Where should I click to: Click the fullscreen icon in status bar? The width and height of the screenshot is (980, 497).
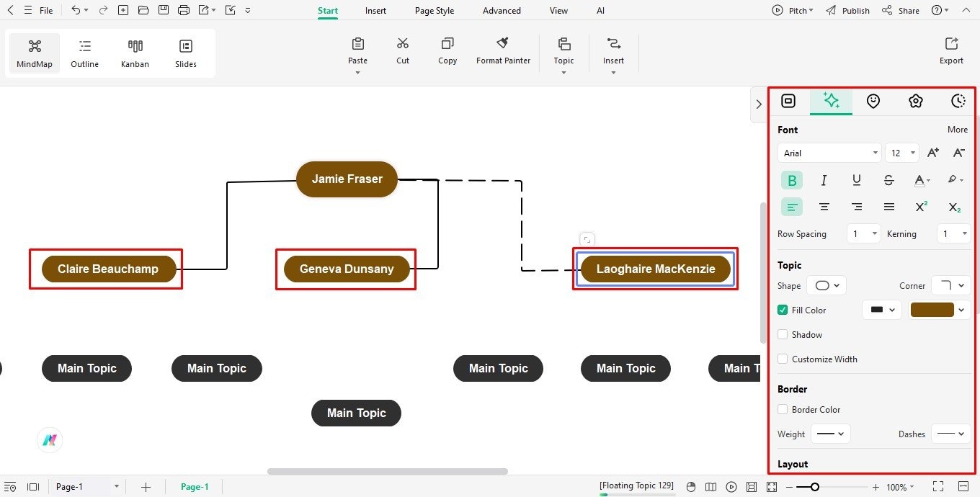937,487
